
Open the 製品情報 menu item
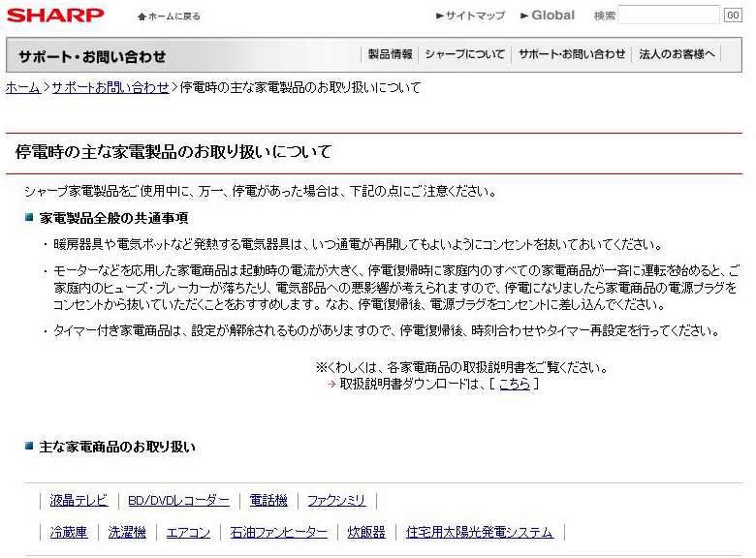(x=390, y=54)
